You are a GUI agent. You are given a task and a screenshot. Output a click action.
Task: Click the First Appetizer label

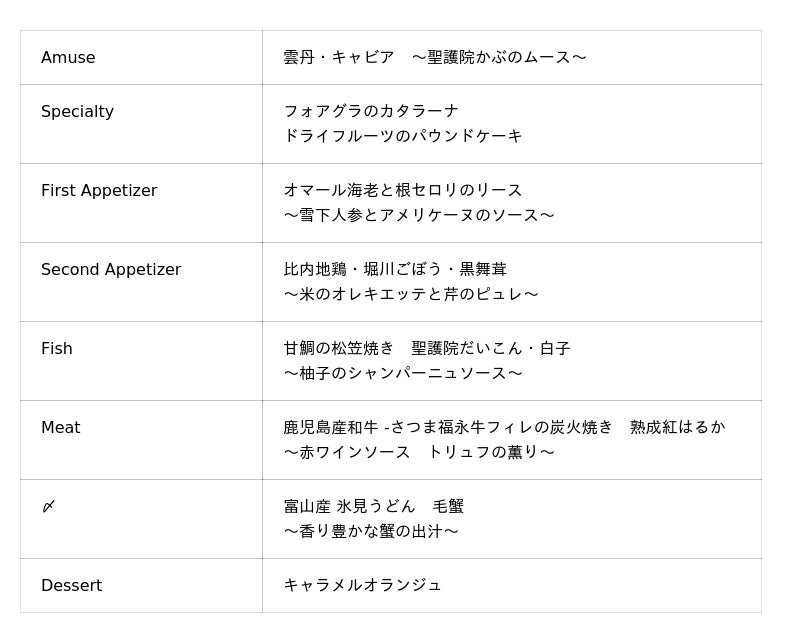pos(99,191)
